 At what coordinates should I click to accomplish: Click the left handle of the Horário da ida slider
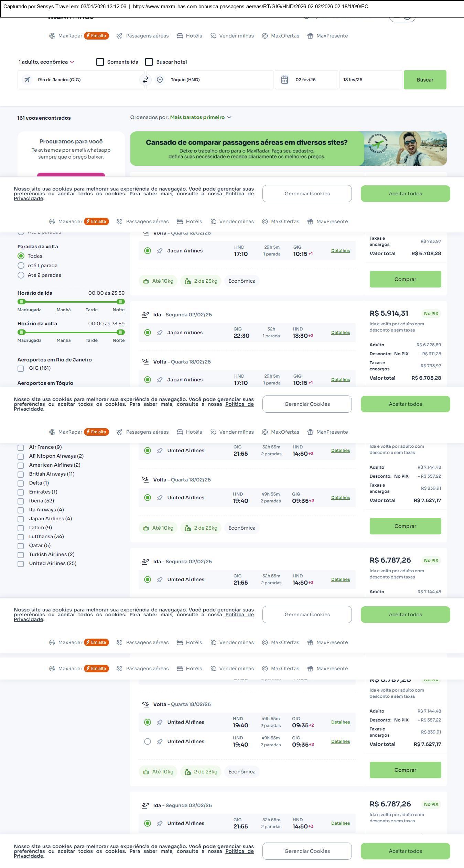point(22,302)
